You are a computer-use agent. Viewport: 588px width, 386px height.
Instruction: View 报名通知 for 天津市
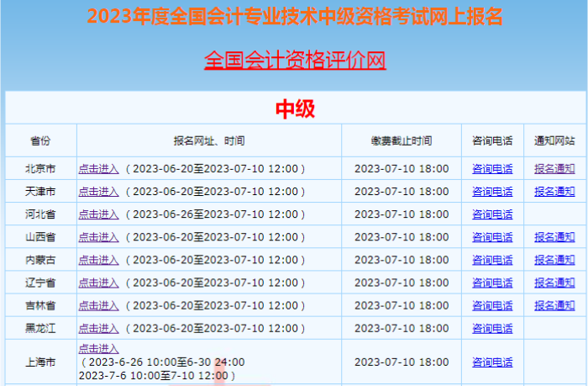click(554, 192)
